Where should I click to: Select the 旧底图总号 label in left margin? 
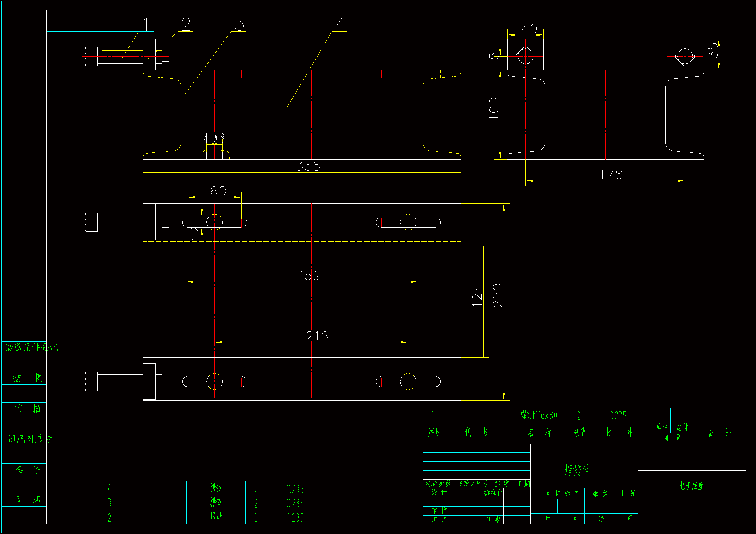[30, 439]
